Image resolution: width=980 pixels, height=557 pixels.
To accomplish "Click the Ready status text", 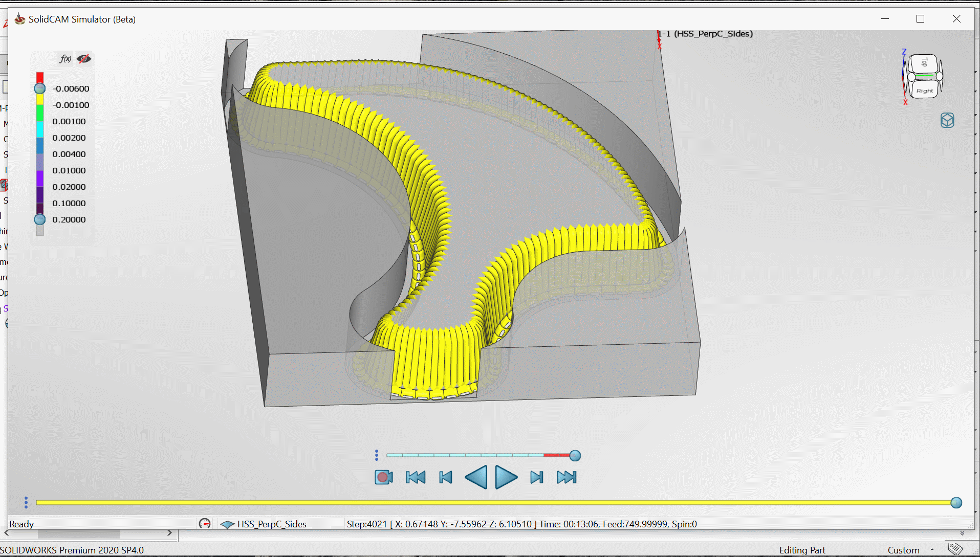I will coord(21,524).
